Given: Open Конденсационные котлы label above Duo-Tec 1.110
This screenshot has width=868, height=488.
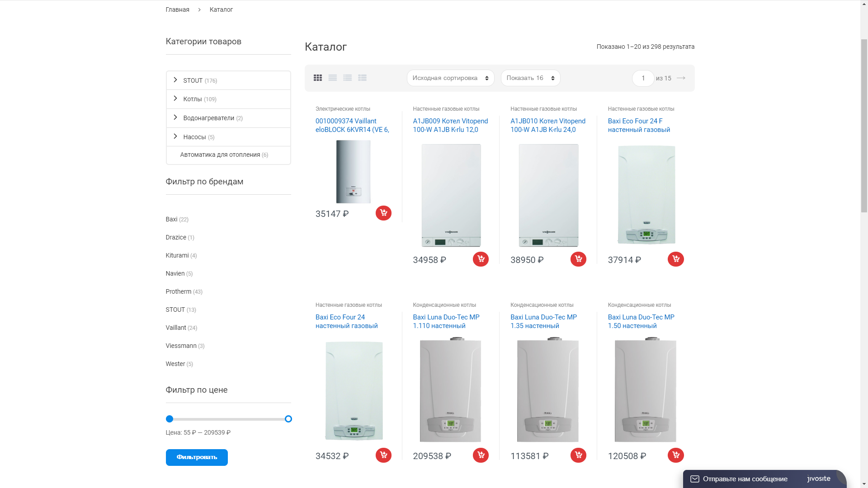Looking at the screenshot, I should (x=444, y=305).
